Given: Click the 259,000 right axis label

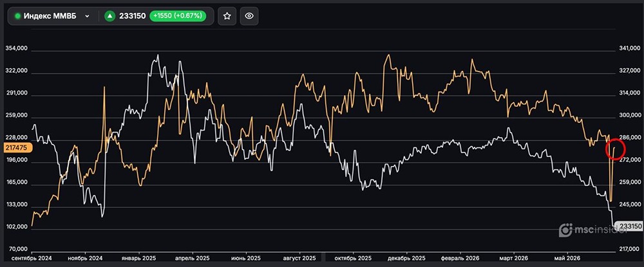Looking at the screenshot, I should pos(630,183).
